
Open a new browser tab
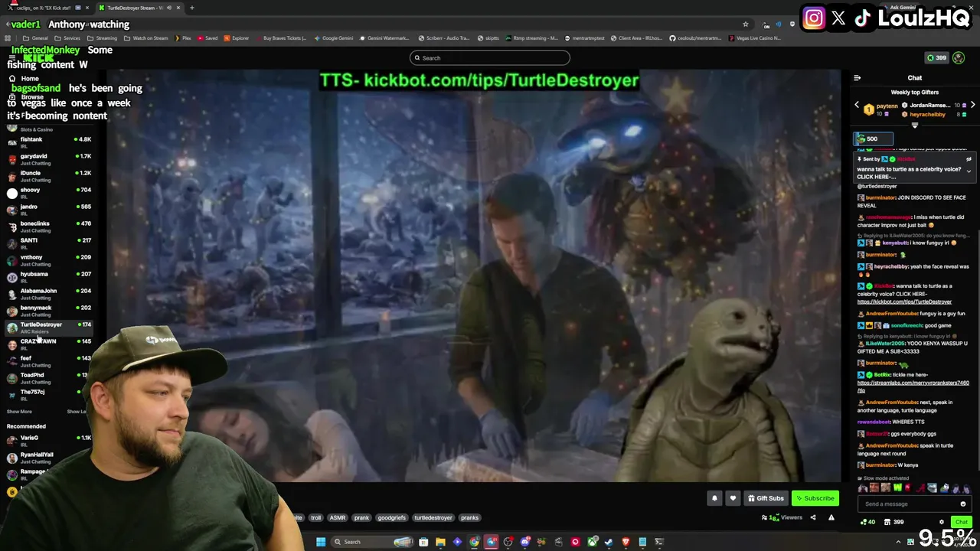click(191, 8)
